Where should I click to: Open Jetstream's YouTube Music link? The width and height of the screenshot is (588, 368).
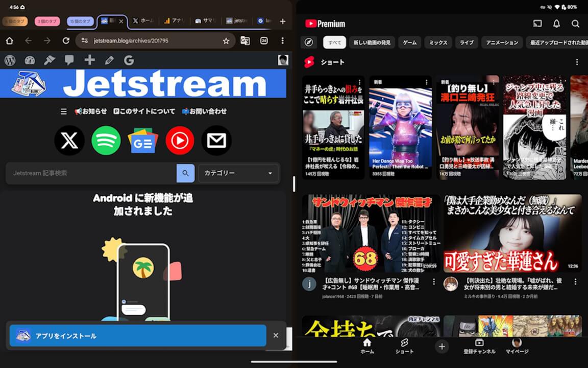point(180,141)
